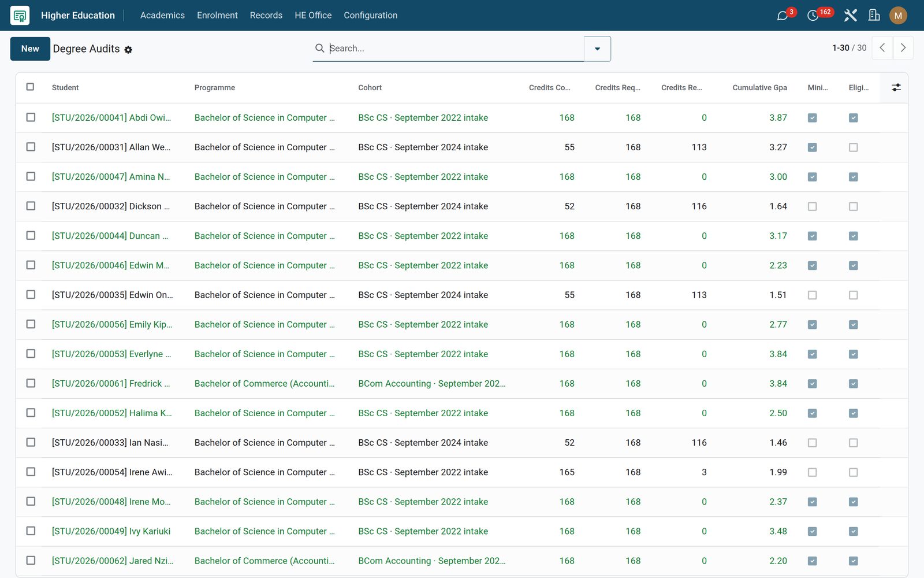Open the Enrolment menu
The image size is (924, 578).
point(217,16)
